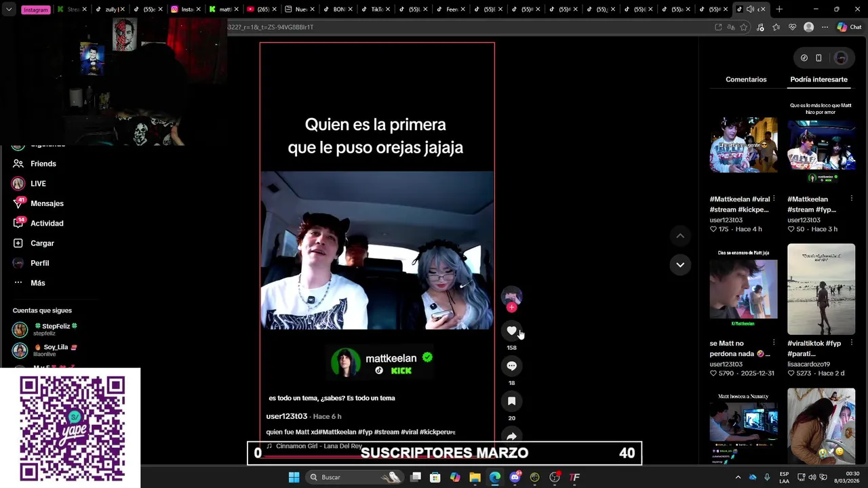This screenshot has height=488, width=868.
Task: Like the video with the heart icon
Action: pos(511,331)
